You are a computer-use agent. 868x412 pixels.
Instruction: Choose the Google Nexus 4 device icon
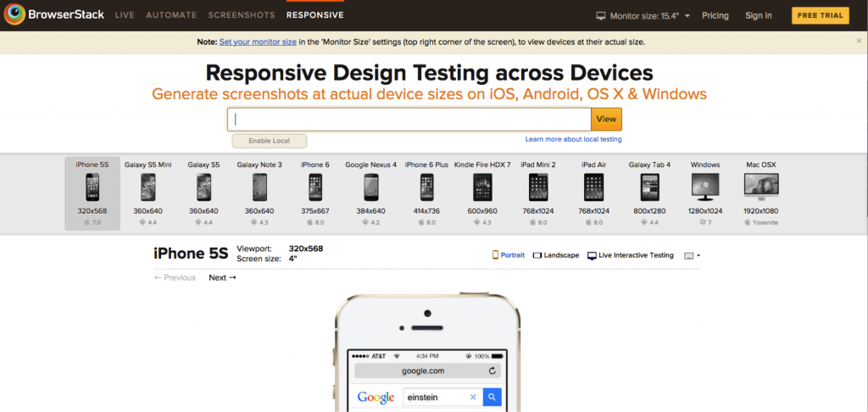point(370,187)
